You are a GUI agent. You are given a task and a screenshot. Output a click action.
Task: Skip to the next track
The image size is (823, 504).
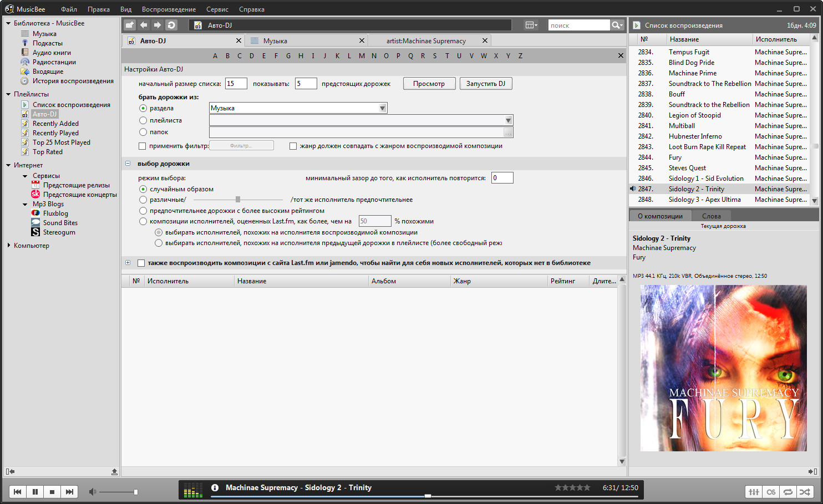pyautogui.click(x=69, y=492)
